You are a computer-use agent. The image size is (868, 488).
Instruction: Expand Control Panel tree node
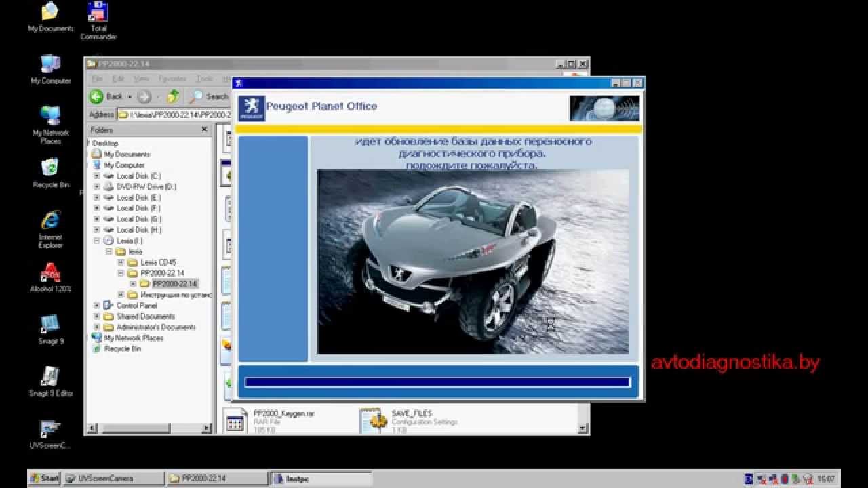[96, 306]
